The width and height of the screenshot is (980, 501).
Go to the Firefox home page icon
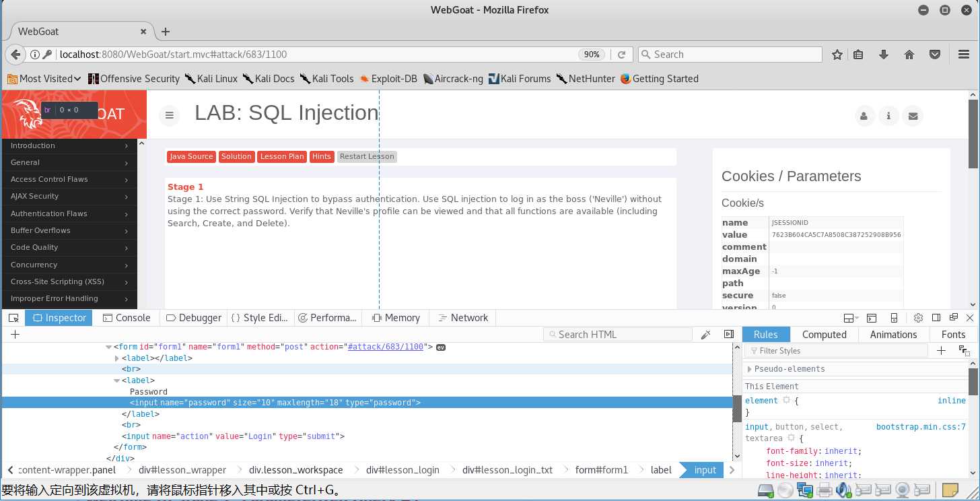coord(909,55)
